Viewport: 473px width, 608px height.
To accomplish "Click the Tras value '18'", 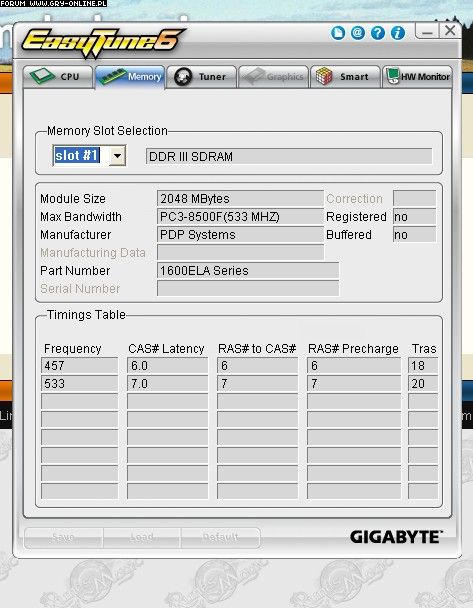I will (423, 366).
